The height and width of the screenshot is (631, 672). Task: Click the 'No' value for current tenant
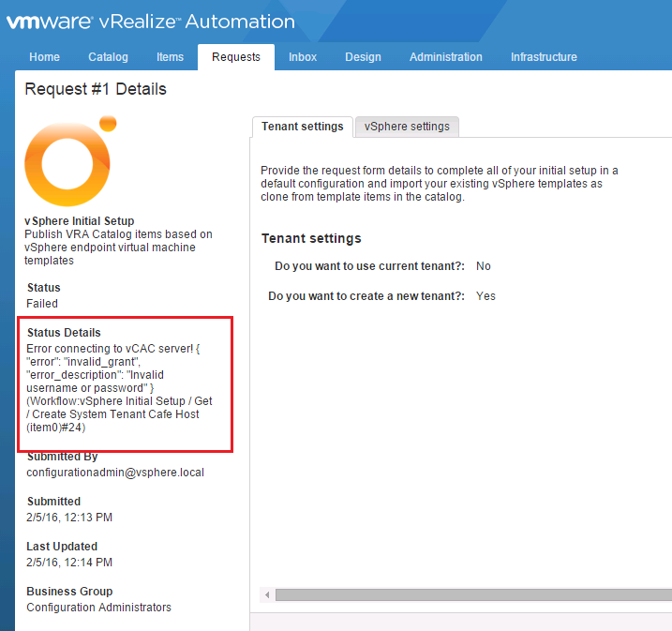(484, 266)
